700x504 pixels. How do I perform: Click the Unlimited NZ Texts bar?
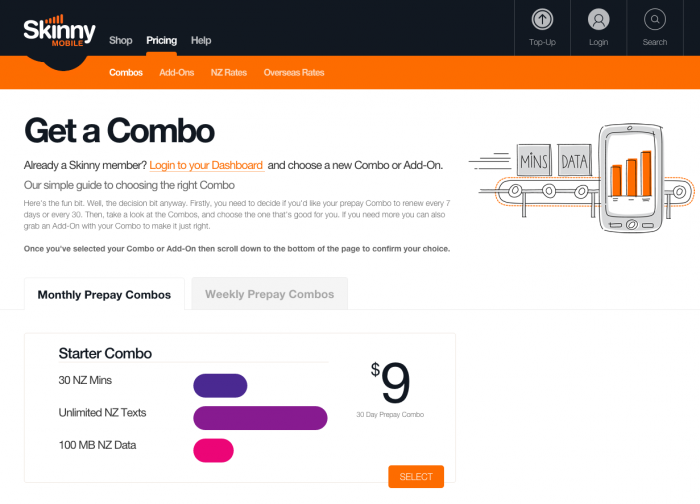(x=260, y=418)
